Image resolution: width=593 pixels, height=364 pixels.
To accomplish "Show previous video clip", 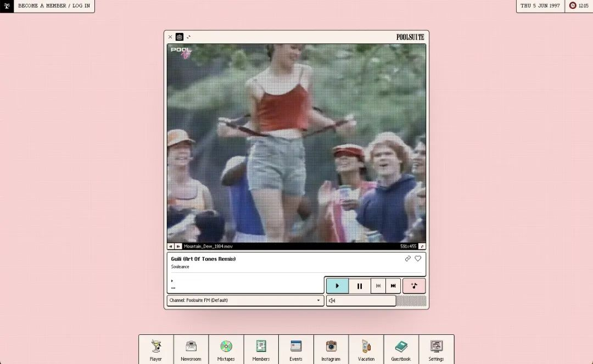I will point(171,247).
